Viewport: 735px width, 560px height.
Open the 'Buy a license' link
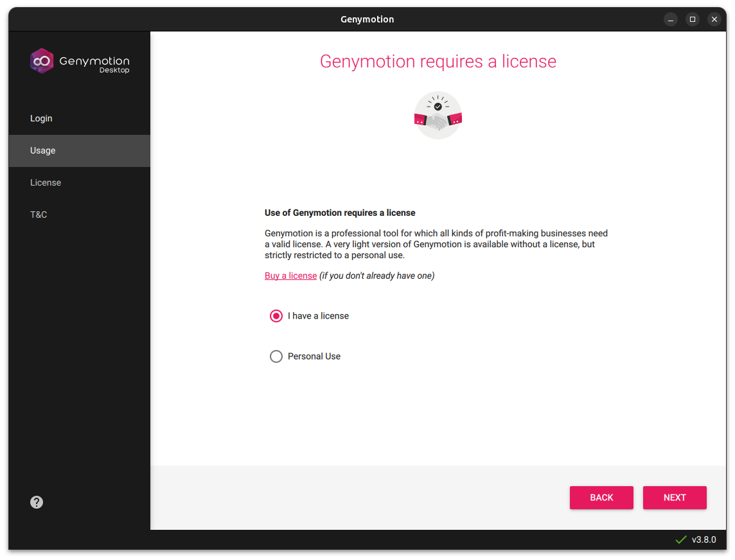coord(290,275)
